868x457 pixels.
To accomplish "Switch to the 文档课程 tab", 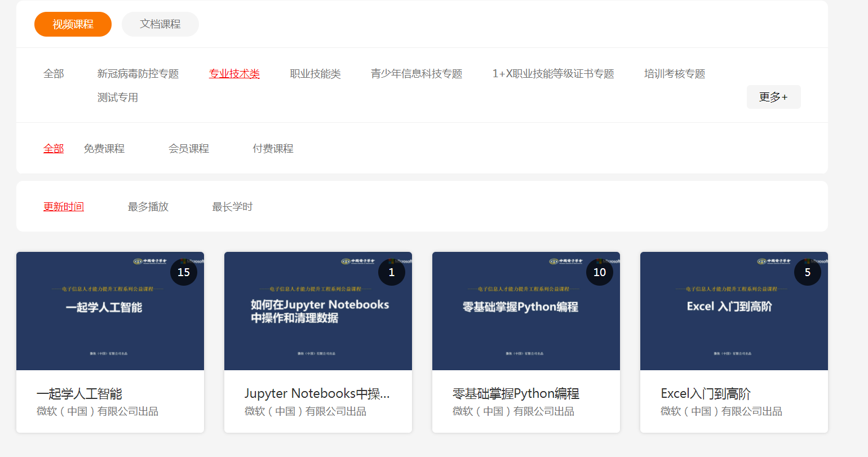I will (160, 24).
